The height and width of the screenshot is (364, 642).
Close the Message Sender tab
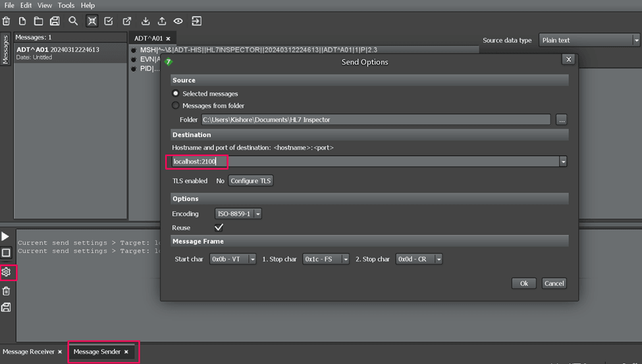126,351
